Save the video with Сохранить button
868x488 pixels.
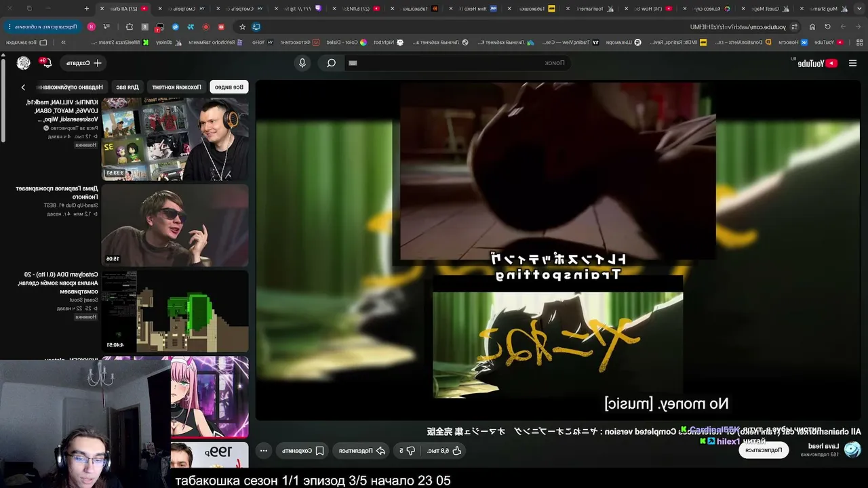pos(302,450)
